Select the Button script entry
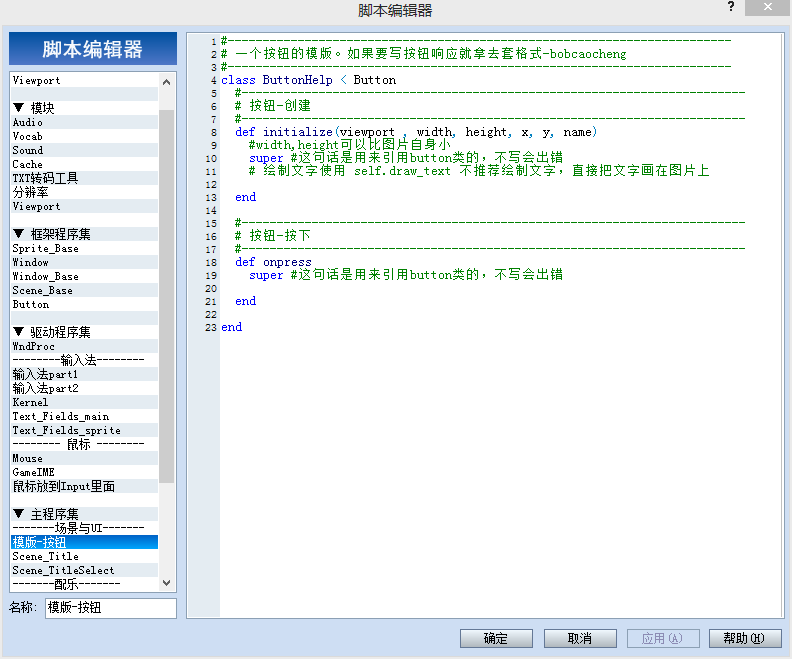 click(84, 304)
